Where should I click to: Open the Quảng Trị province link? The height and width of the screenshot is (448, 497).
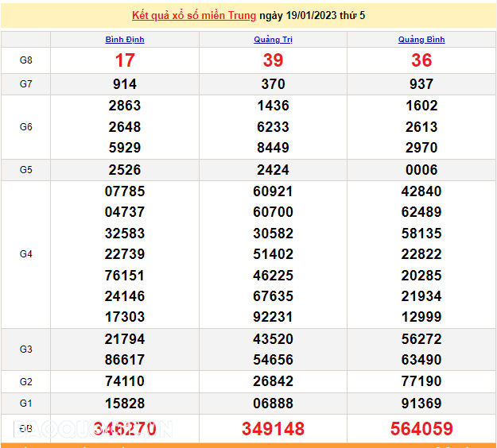pos(273,40)
